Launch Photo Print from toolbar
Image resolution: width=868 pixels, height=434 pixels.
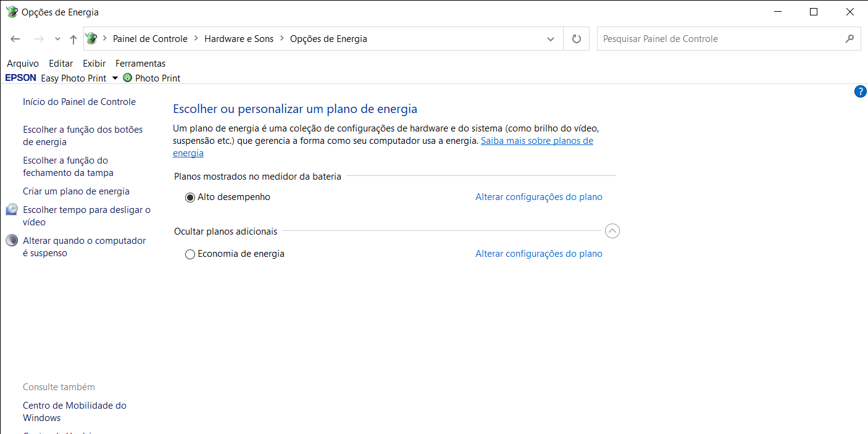[157, 78]
